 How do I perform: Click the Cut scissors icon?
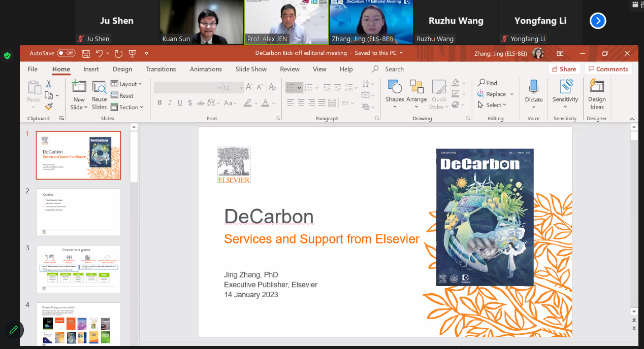49,84
